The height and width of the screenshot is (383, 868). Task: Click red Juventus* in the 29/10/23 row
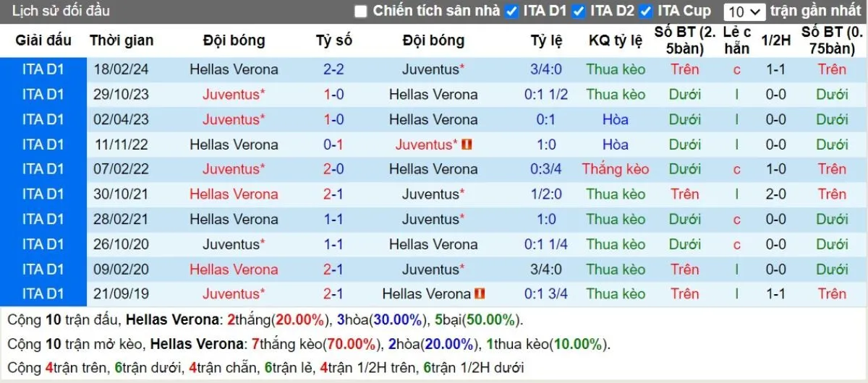point(234,95)
